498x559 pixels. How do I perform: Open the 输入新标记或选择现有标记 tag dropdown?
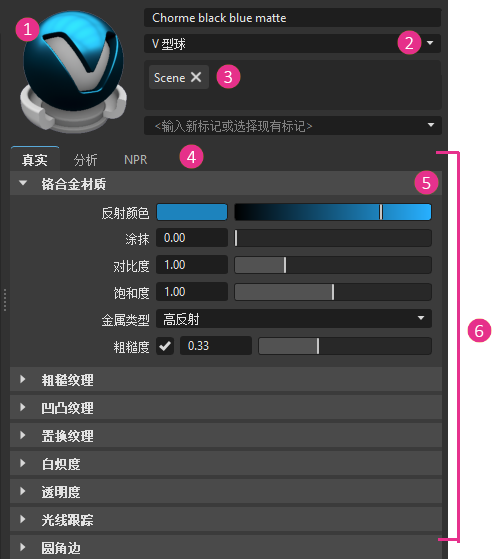click(292, 125)
